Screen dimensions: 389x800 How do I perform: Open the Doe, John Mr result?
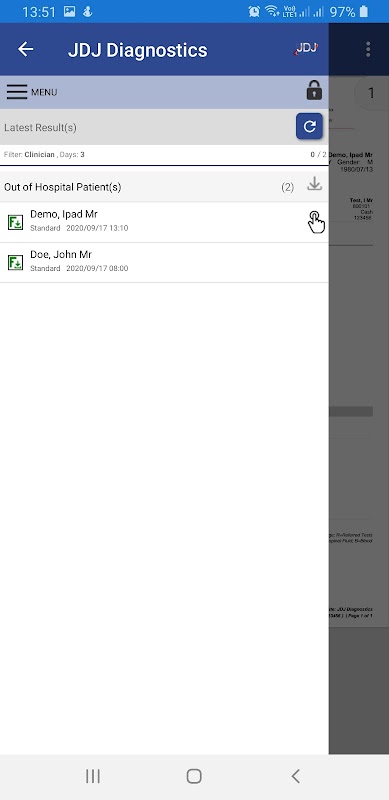point(164,262)
